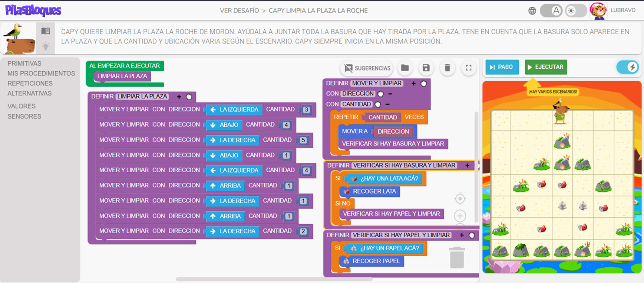Delete workspace blocks with toolbar trash icon
The width and height of the screenshot is (644, 283).
[x=447, y=68]
